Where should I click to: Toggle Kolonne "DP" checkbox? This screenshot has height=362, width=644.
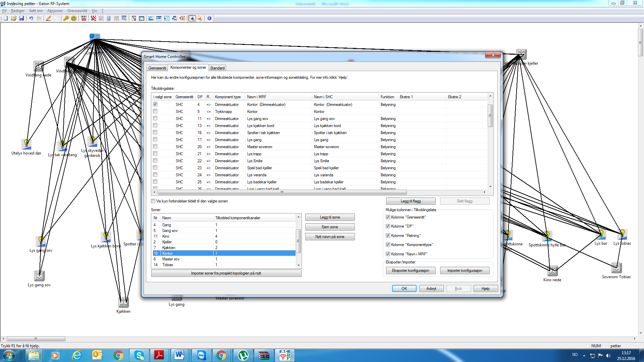click(x=388, y=226)
